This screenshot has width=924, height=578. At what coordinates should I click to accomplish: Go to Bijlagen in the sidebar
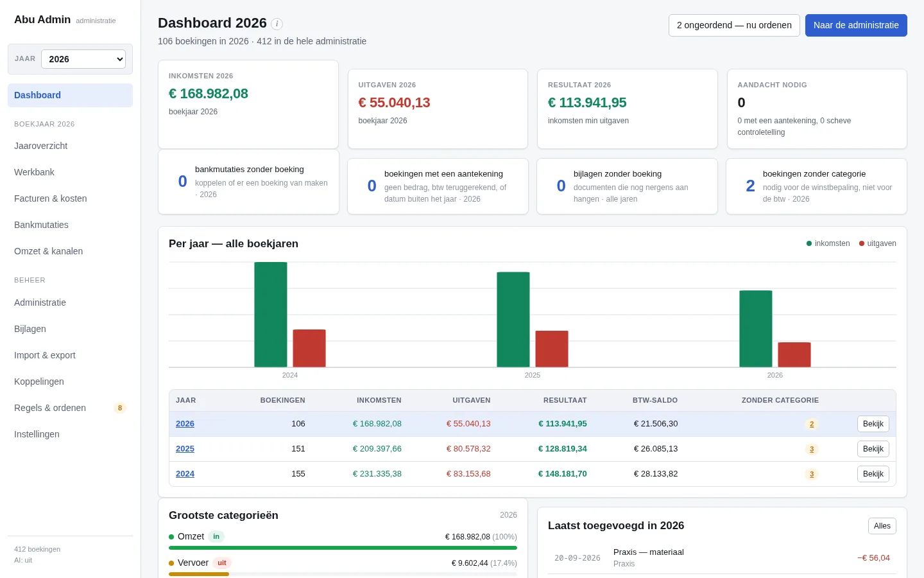[70, 329]
